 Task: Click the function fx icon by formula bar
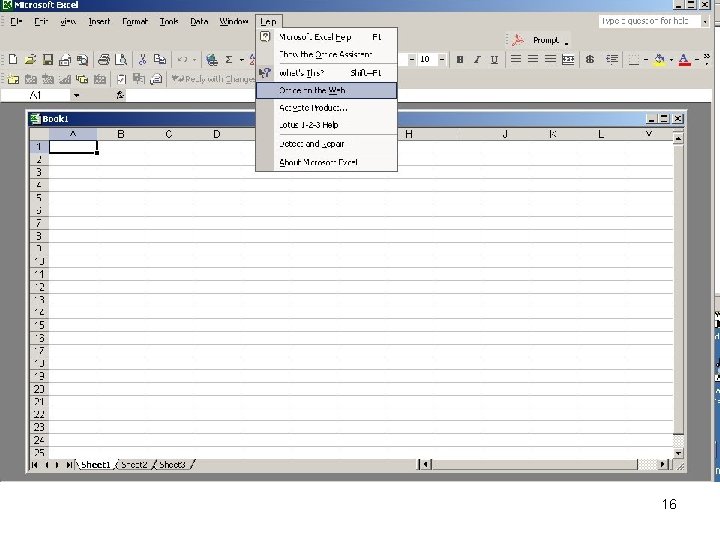pyautogui.click(x=120, y=95)
